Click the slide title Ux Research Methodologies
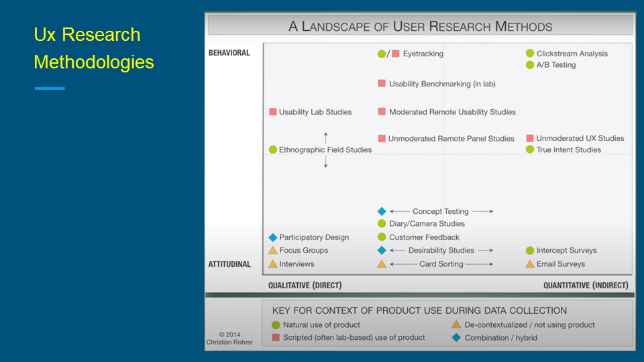The image size is (644, 362). point(94,48)
